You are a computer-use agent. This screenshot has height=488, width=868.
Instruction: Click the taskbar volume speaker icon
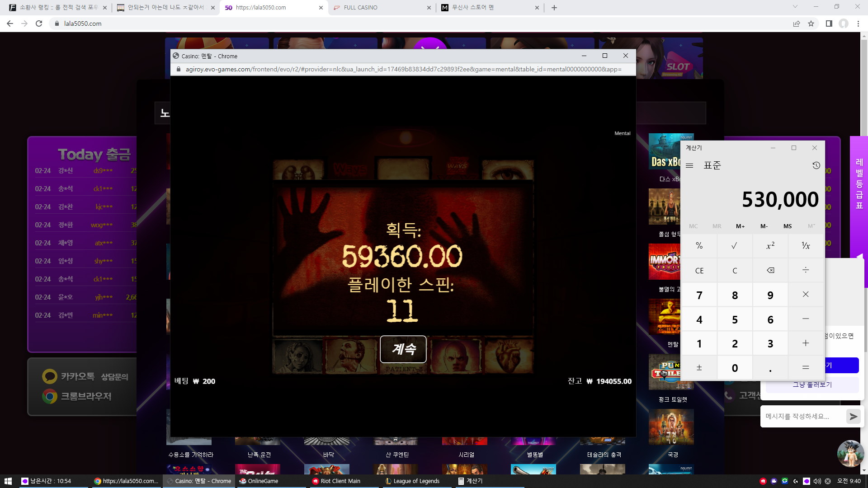tap(817, 481)
